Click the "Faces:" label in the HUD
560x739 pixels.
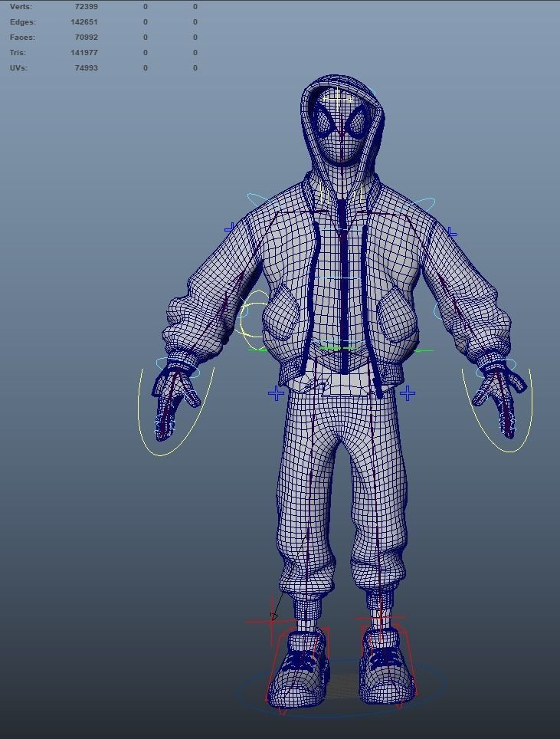[x=22, y=38]
